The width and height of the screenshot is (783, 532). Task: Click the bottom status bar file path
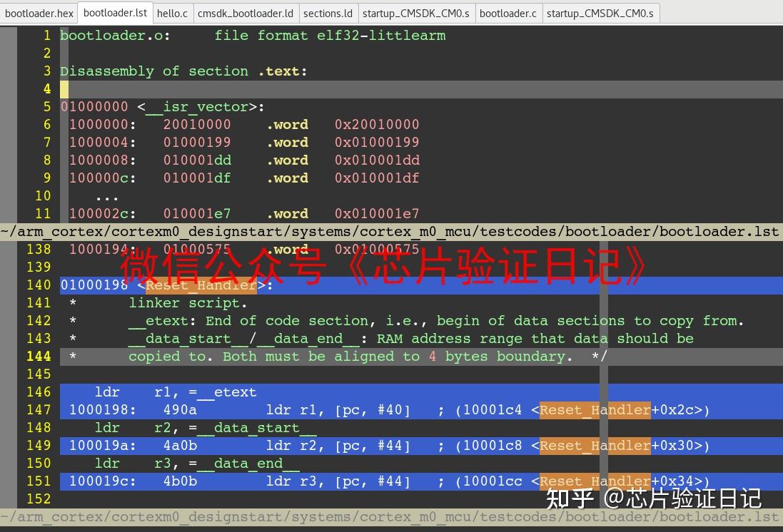coord(391,516)
